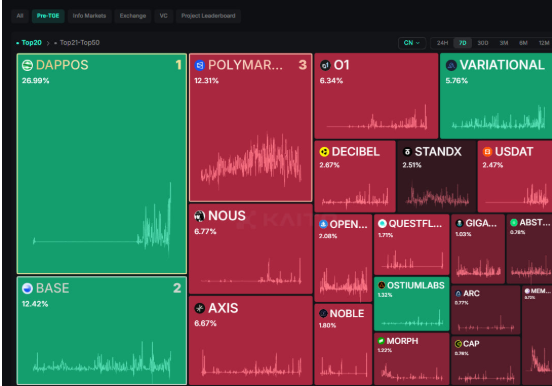Click the NOUS 6.77% value

pyautogui.click(x=205, y=231)
